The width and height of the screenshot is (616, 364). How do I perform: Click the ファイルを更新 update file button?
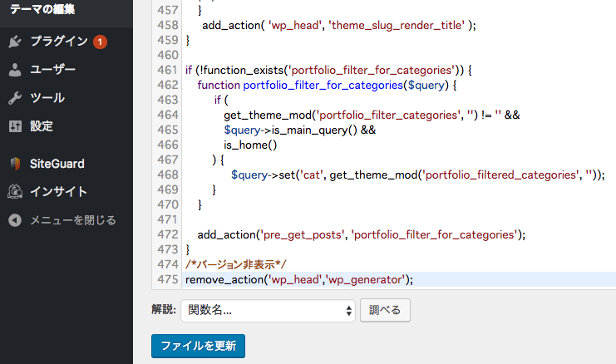click(198, 346)
